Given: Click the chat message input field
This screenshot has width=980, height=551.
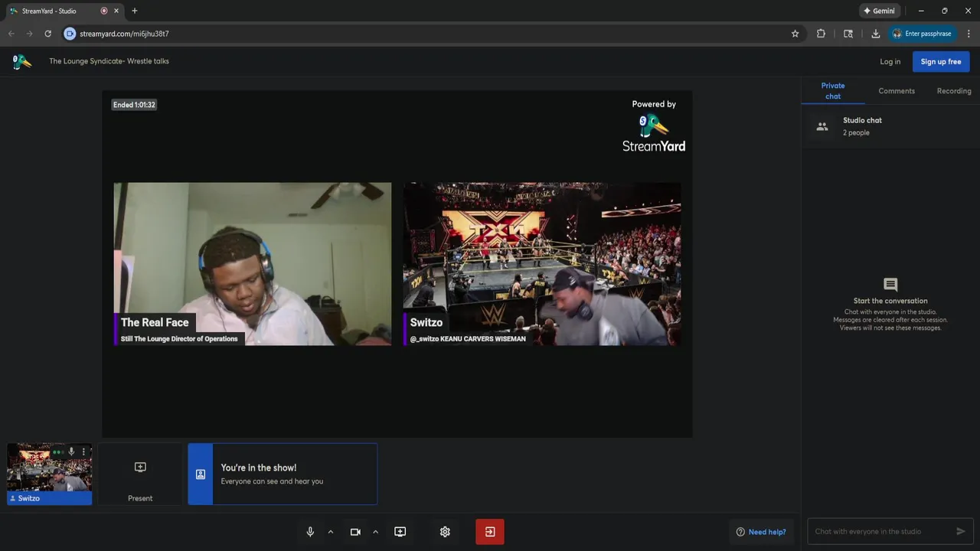Looking at the screenshot, I should (880, 531).
